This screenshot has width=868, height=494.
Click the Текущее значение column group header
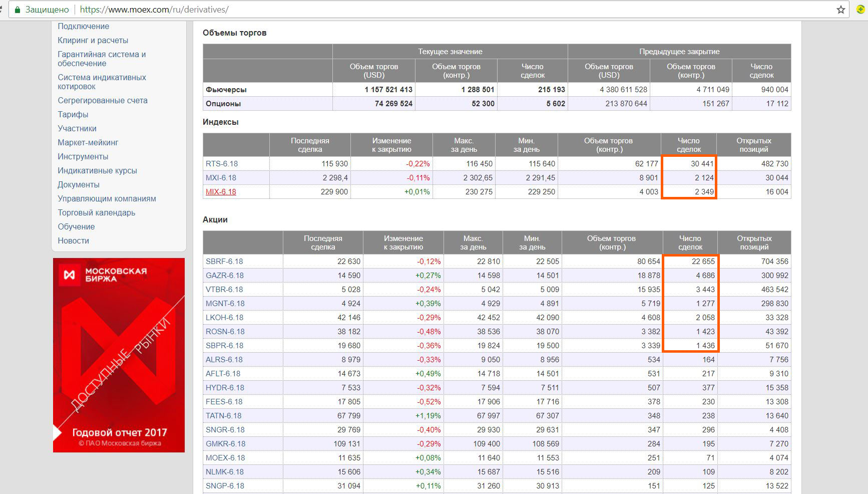pyautogui.click(x=450, y=51)
